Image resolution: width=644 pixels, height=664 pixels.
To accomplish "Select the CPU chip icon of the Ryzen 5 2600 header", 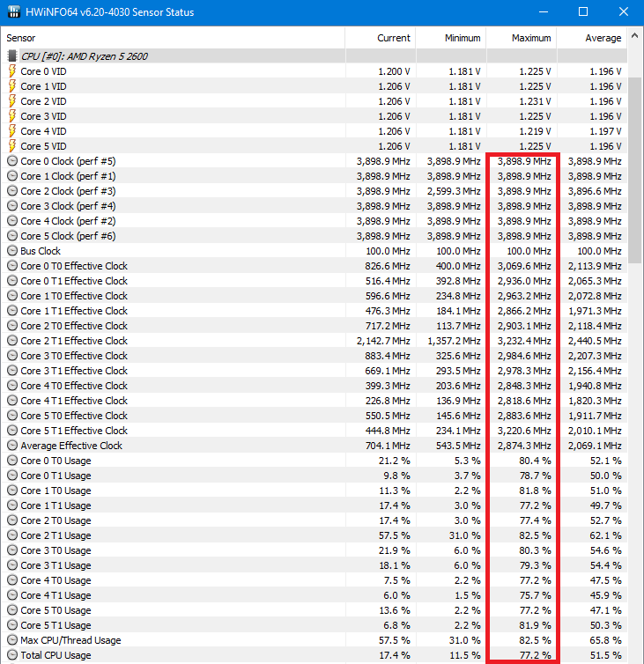I will (12, 55).
